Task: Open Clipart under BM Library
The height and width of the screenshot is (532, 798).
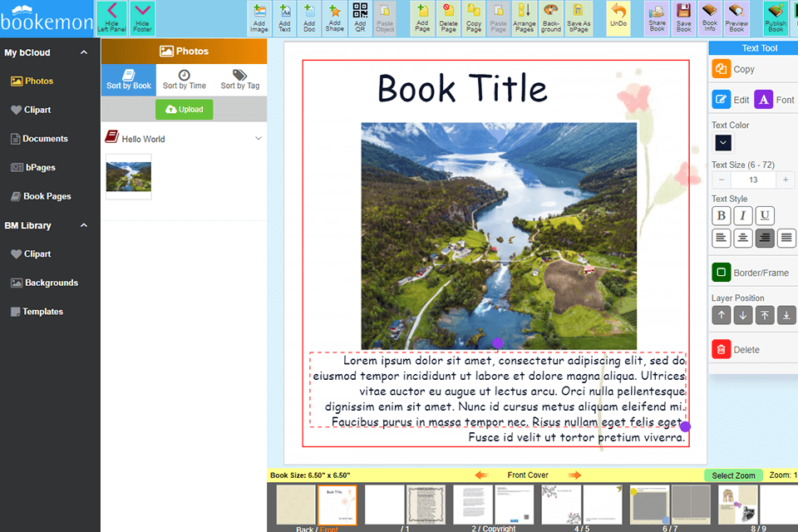Action: pos(31,254)
